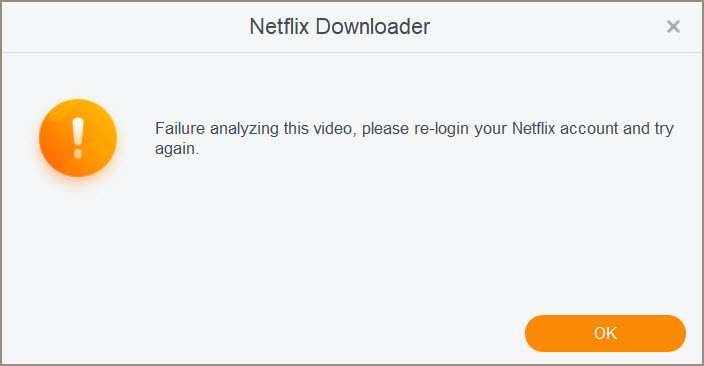Close the Netflix Downloader dialog with X
Viewport: 704px width, 366px height.
673,26
